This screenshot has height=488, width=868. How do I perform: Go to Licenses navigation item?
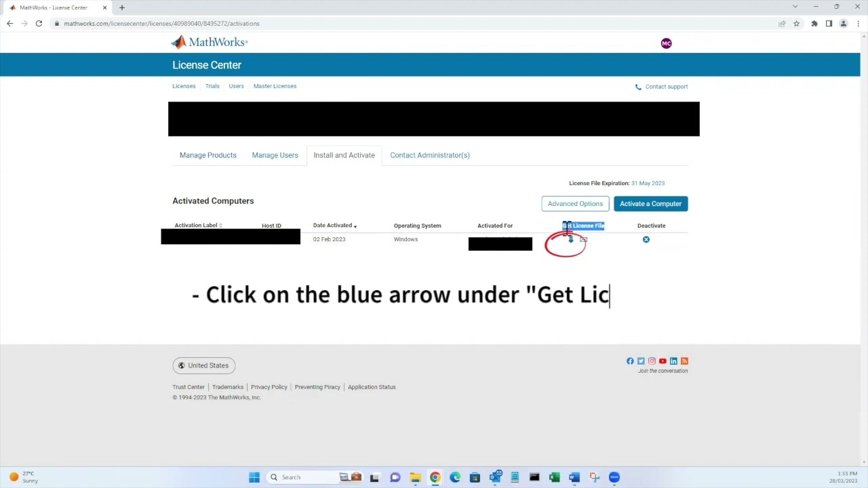(184, 86)
